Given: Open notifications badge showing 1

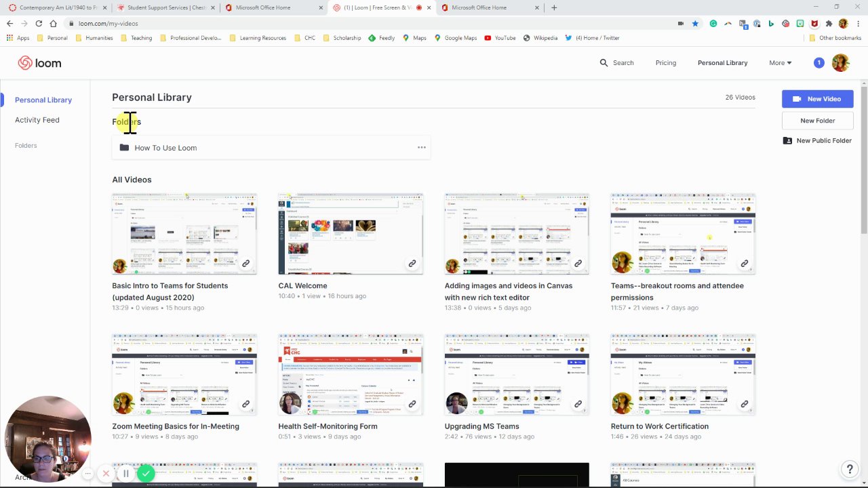Looking at the screenshot, I should pos(818,63).
